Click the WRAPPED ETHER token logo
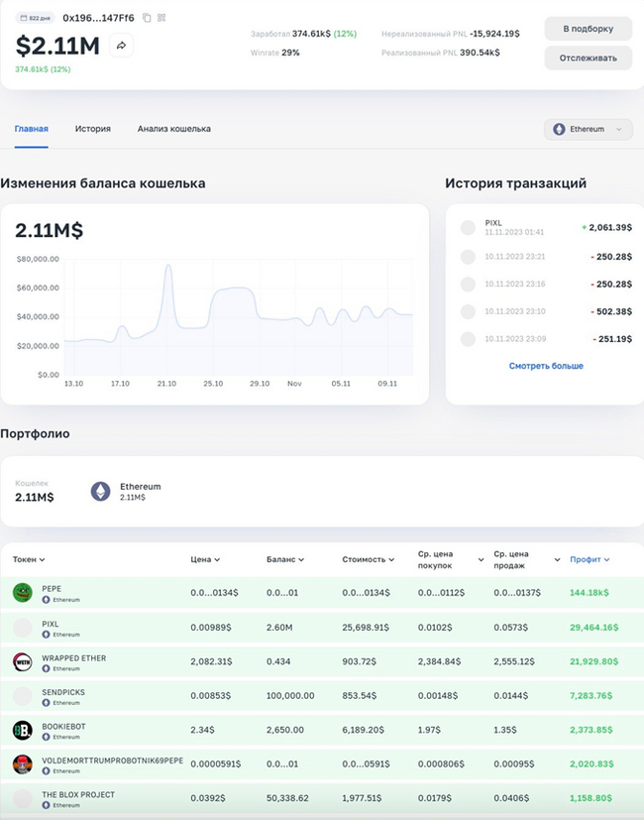 (22, 662)
